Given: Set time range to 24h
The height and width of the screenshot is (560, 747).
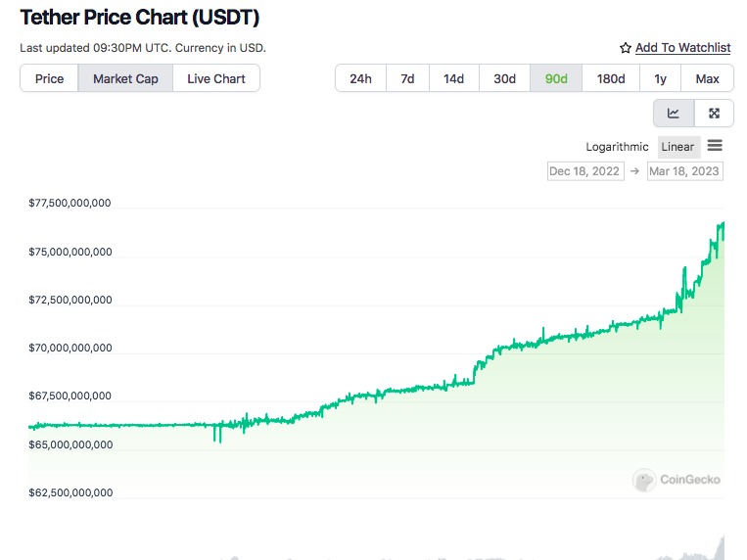Looking at the screenshot, I should click(360, 78).
